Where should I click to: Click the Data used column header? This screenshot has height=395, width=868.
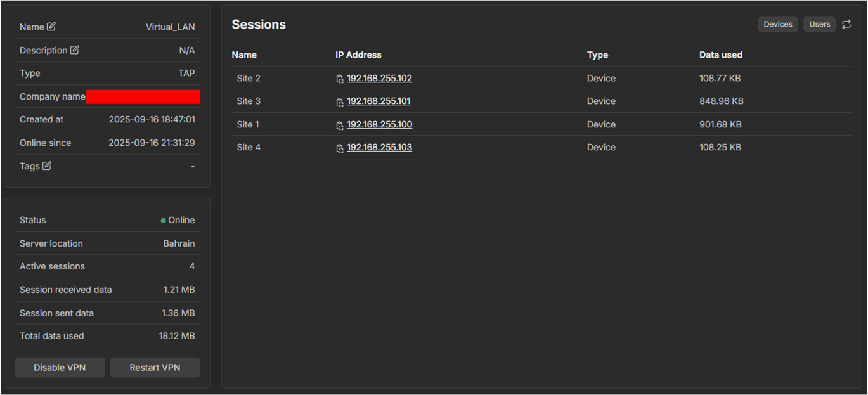[720, 55]
